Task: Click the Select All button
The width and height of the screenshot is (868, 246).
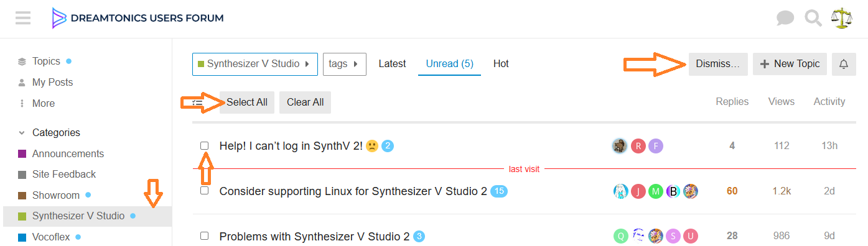Action: pyautogui.click(x=247, y=102)
